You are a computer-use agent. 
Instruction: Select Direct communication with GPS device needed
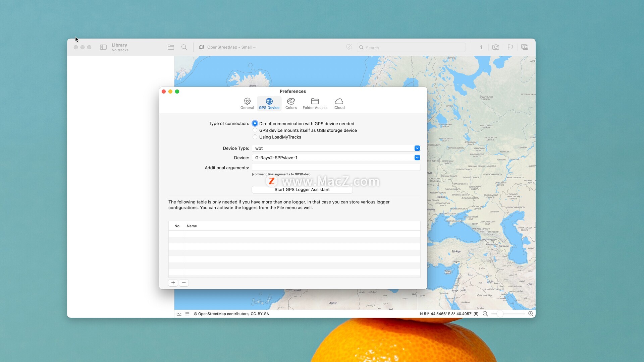[255, 123]
